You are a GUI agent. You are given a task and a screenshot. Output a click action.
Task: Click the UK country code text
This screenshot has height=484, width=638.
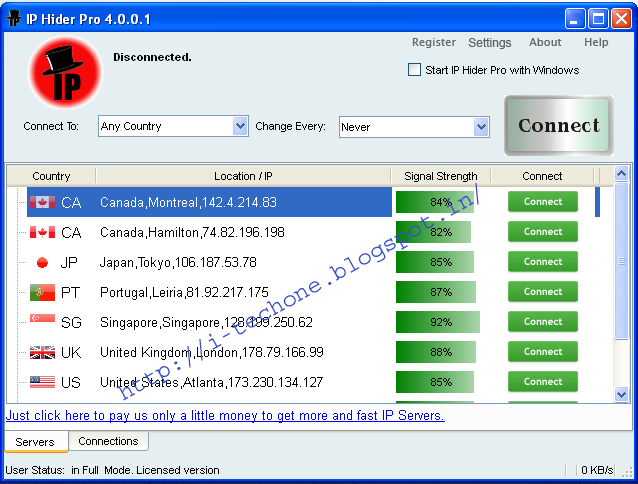[x=71, y=352]
